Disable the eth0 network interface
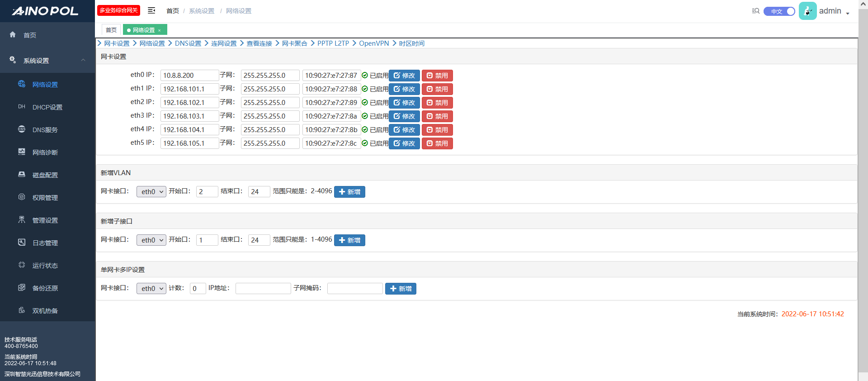The height and width of the screenshot is (381, 868). click(437, 76)
